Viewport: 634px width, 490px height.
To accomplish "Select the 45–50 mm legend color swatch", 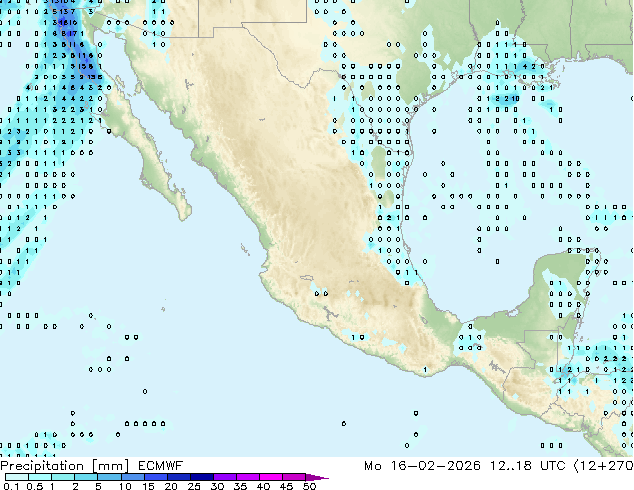I will point(294,477).
